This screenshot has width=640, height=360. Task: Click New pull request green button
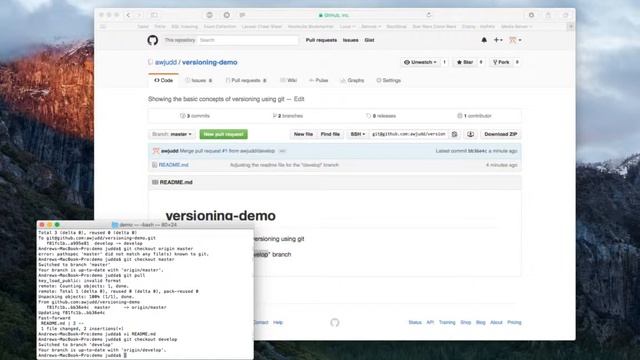(x=224, y=134)
